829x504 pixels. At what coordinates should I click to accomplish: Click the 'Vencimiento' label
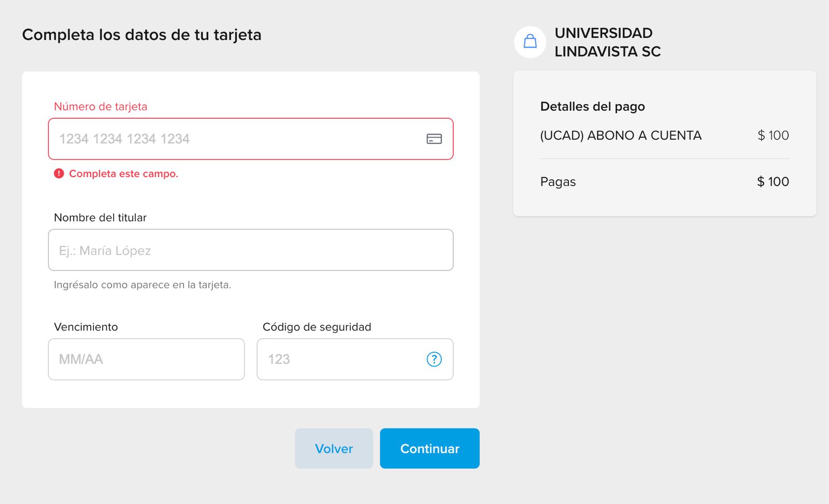(86, 327)
